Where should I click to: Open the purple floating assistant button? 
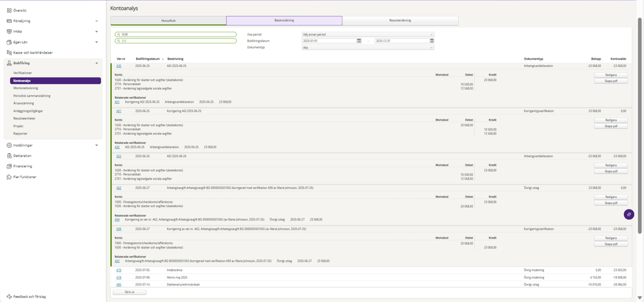click(x=629, y=214)
